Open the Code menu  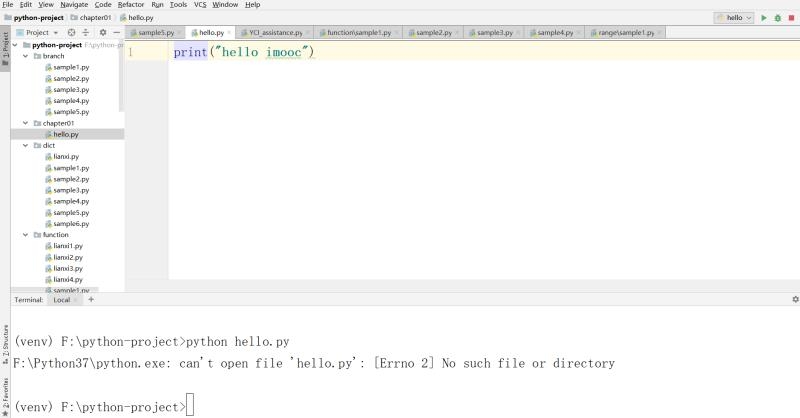[103, 5]
